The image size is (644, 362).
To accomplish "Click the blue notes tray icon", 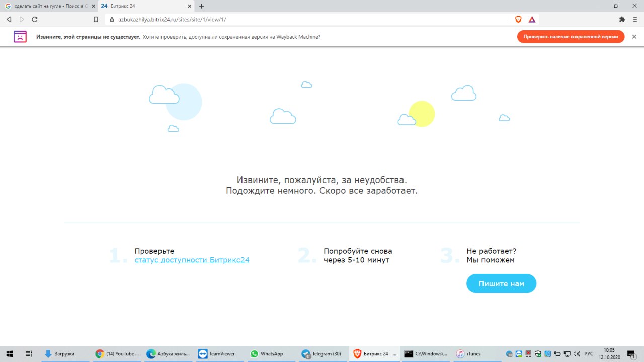I will click(x=547, y=354).
